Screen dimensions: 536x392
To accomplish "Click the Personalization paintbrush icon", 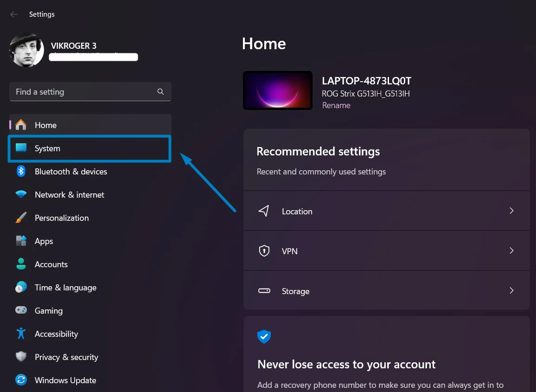I will (21, 218).
